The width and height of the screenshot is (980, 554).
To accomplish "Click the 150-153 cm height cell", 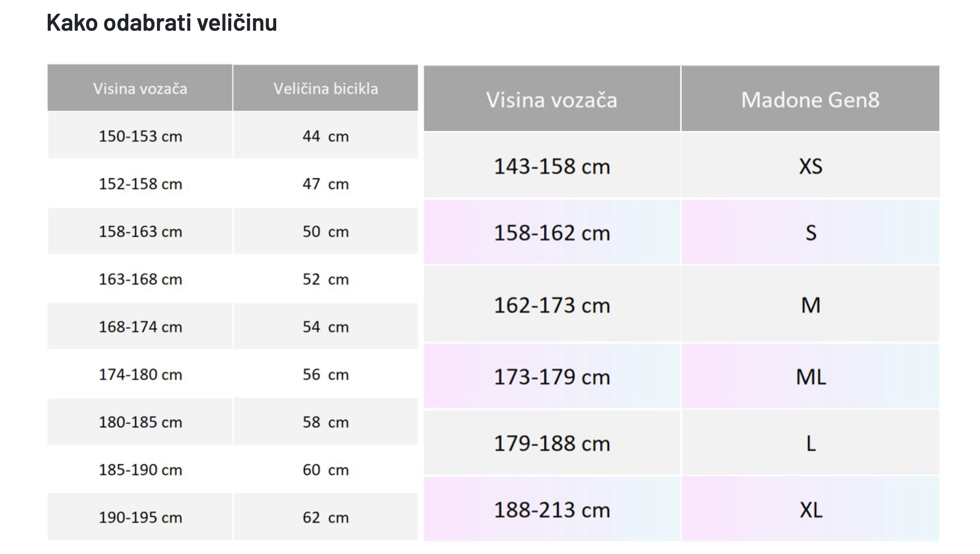I will [140, 136].
